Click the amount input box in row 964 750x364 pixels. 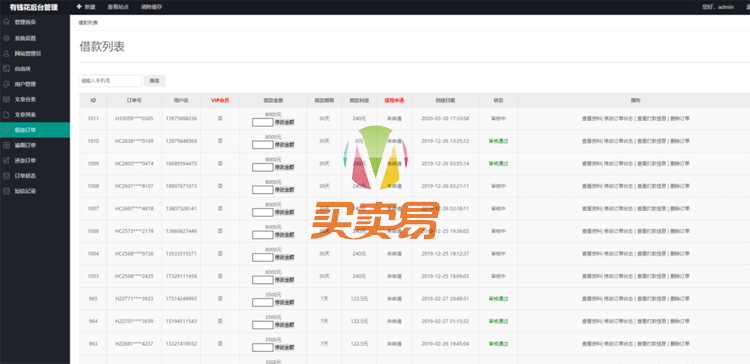click(x=263, y=324)
